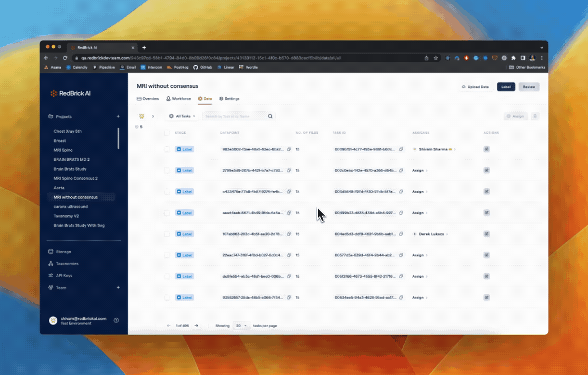Toggle the select-all checkbox in table header
This screenshot has width=588, height=375.
(167, 133)
